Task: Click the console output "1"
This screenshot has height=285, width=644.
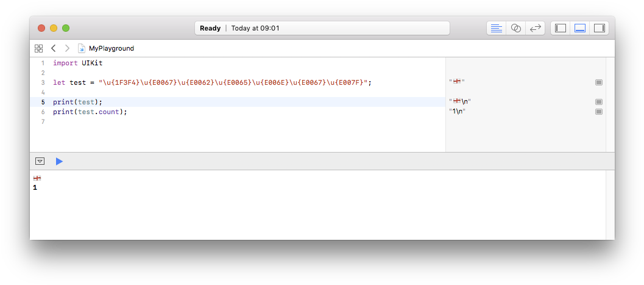Action: [x=35, y=188]
